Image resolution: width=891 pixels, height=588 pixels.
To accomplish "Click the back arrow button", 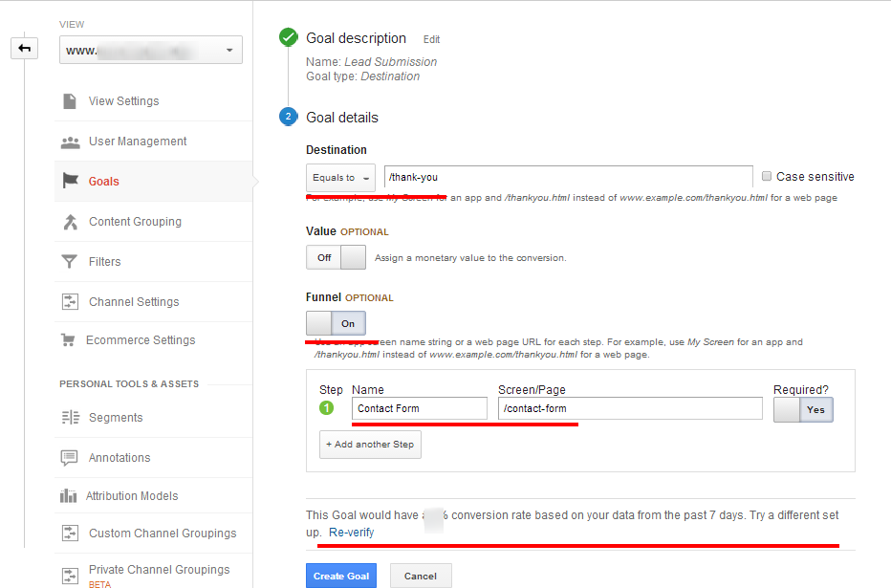I will (24, 48).
